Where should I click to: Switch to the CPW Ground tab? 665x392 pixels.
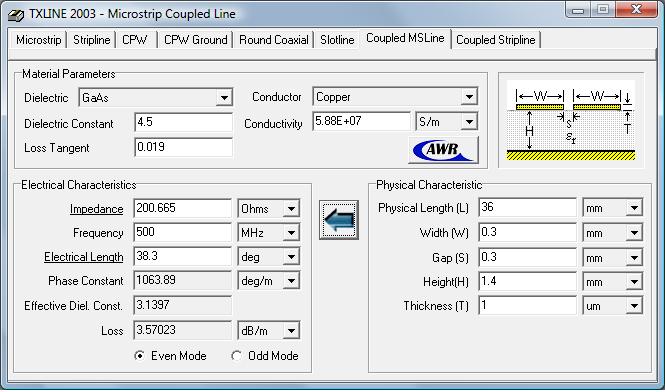tap(196, 40)
